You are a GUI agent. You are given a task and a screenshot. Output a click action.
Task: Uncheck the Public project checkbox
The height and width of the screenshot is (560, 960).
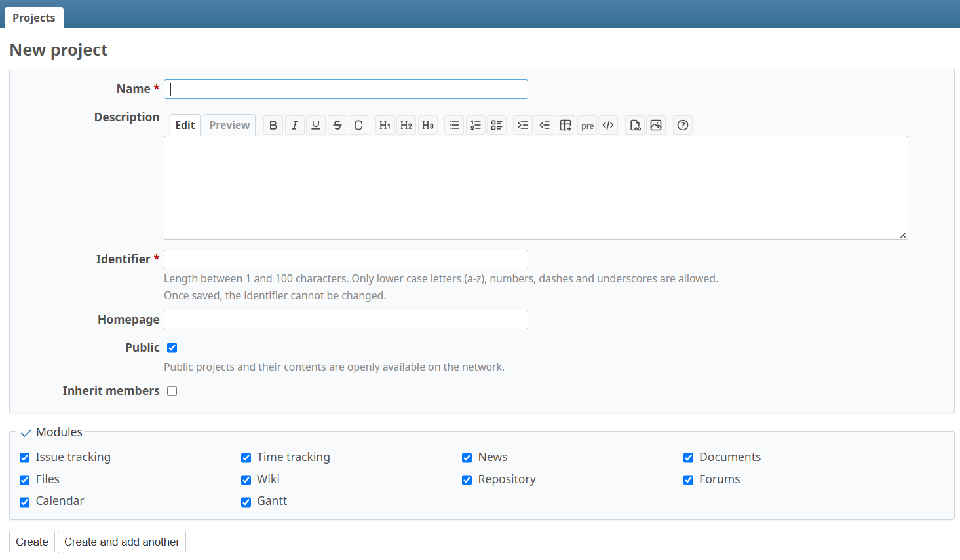pos(172,348)
